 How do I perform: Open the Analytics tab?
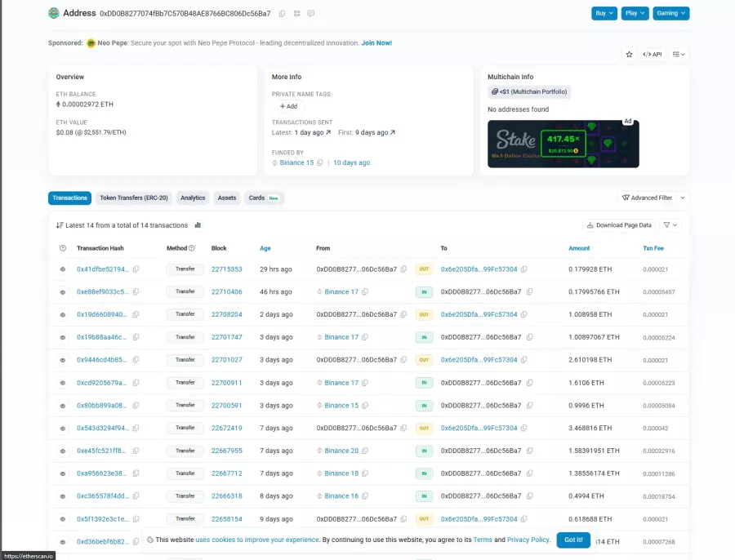click(x=193, y=198)
